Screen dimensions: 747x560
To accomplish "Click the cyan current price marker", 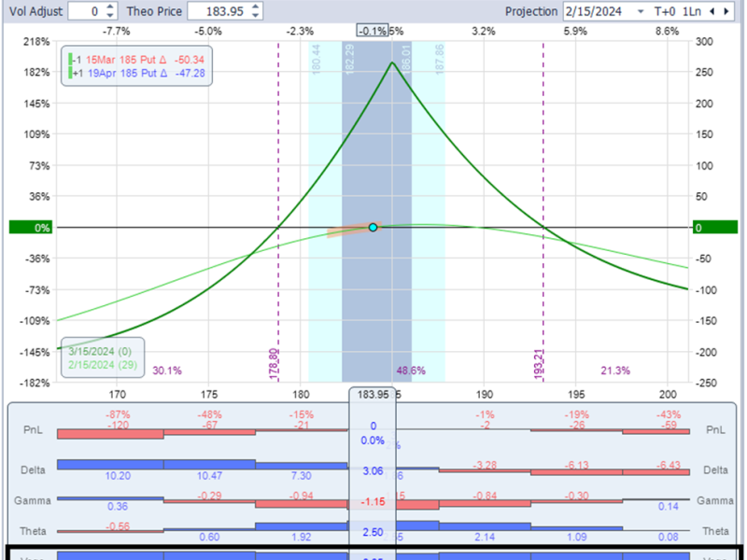I will click(373, 227).
